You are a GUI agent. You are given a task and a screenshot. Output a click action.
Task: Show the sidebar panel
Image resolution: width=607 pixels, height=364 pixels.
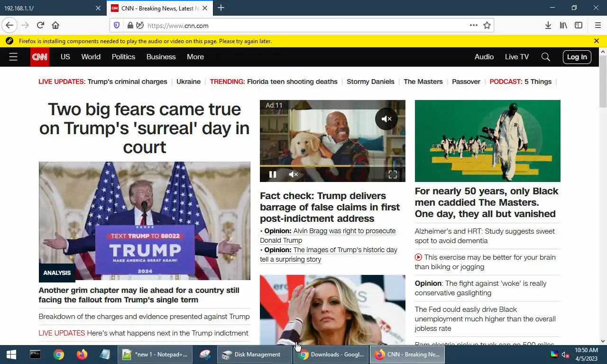(x=579, y=26)
